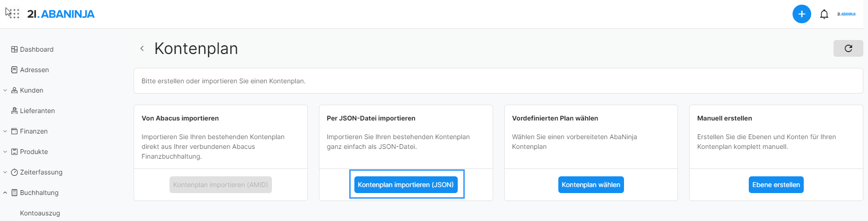The image size is (868, 221).
Task: Click the Lieferanten icon in sidebar
Action: (14, 111)
